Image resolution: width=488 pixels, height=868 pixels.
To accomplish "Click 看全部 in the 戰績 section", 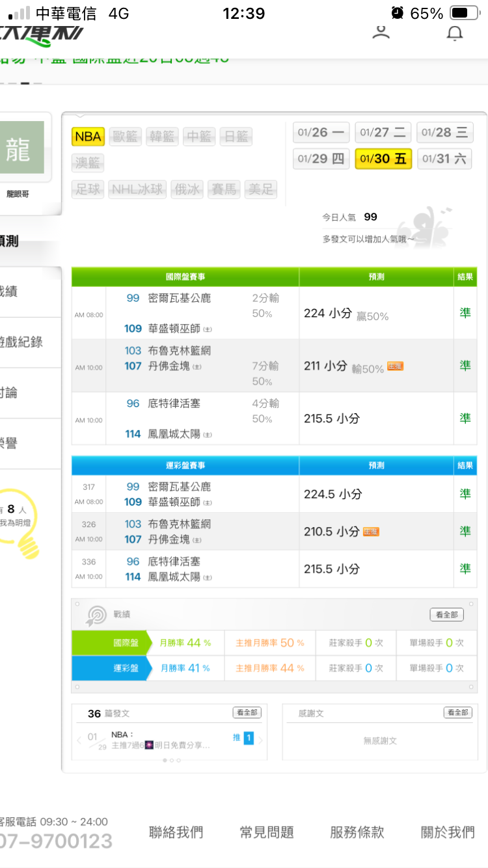I will click(x=446, y=615).
